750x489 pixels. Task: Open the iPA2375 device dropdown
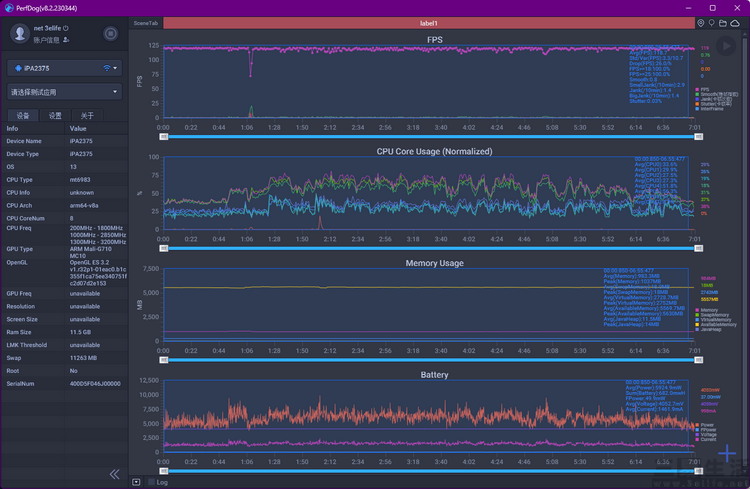(64, 68)
